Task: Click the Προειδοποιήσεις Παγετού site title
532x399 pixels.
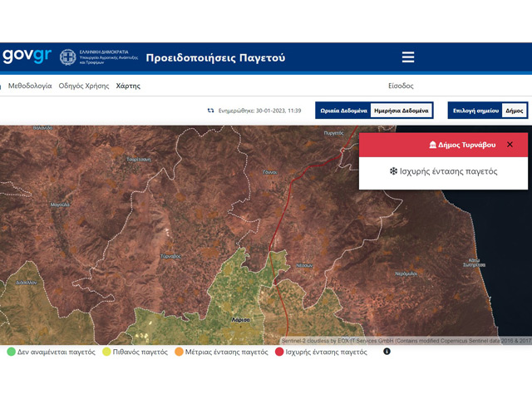Action: [215, 57]
